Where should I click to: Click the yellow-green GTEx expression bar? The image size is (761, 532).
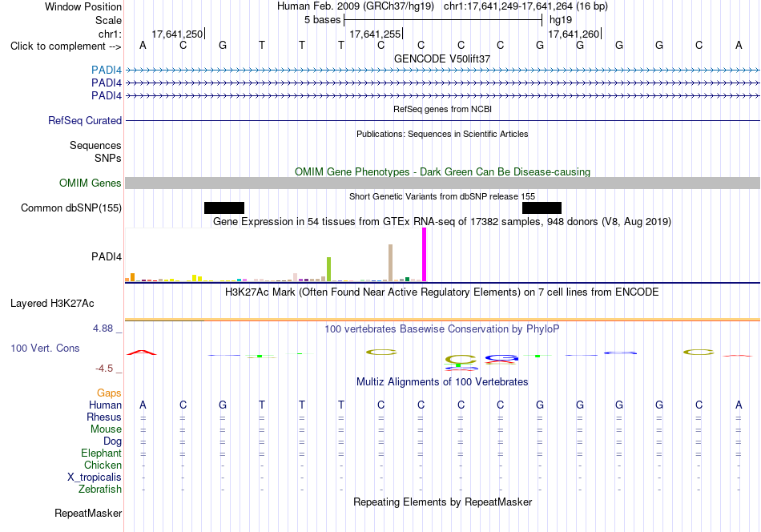[329, 269]
